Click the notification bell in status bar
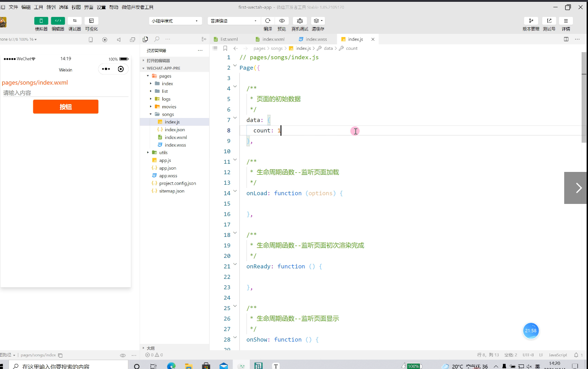588x369 pixels. (576, 355)
